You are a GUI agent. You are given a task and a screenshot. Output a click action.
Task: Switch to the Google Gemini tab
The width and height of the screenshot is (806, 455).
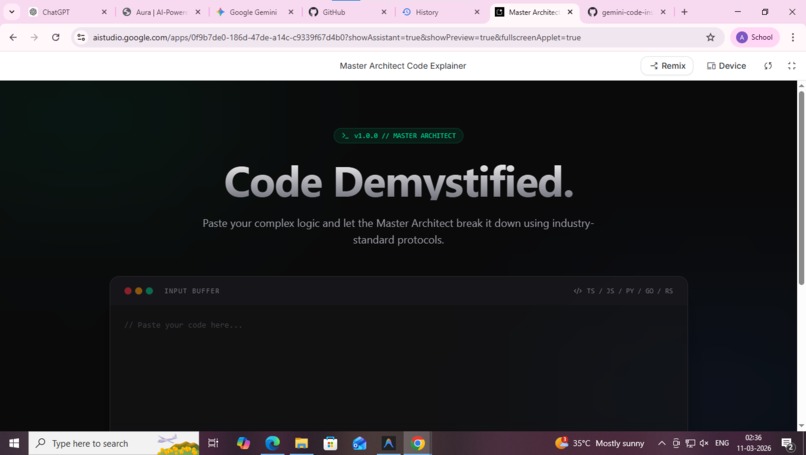click(253, 12)
